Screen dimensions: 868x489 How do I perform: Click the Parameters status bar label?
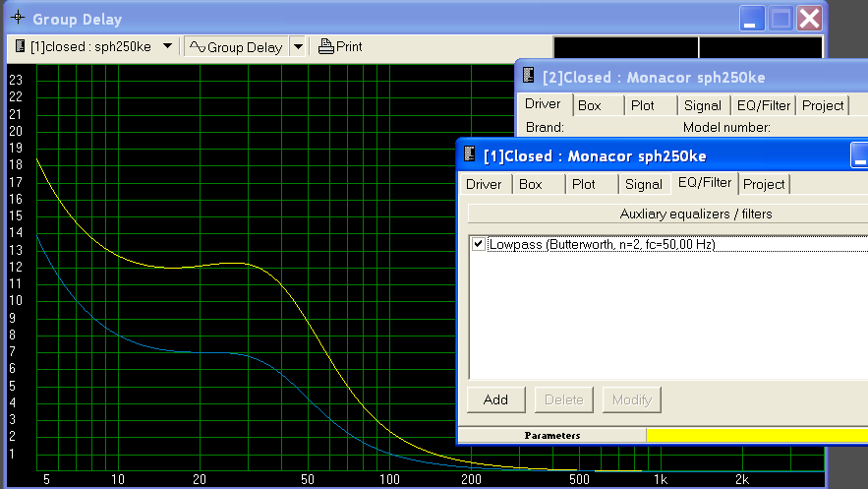(x=552, y=435)
